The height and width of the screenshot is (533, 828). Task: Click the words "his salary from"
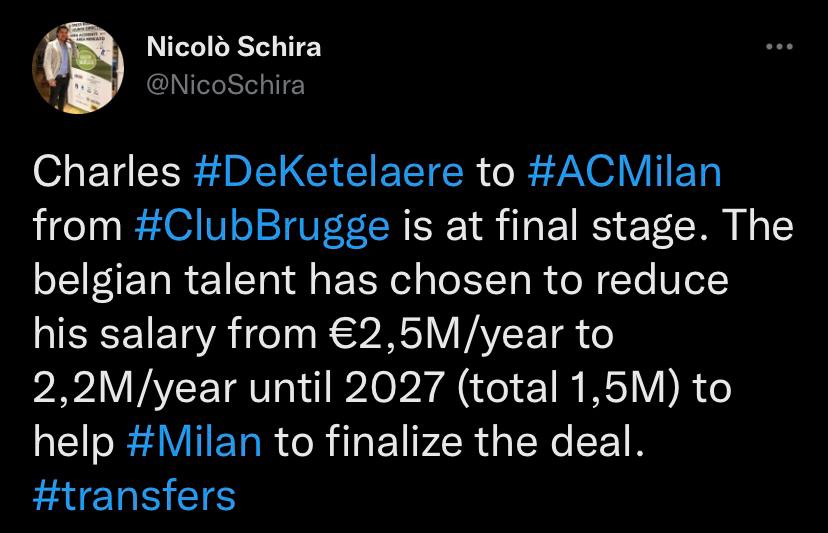point(179,334)
